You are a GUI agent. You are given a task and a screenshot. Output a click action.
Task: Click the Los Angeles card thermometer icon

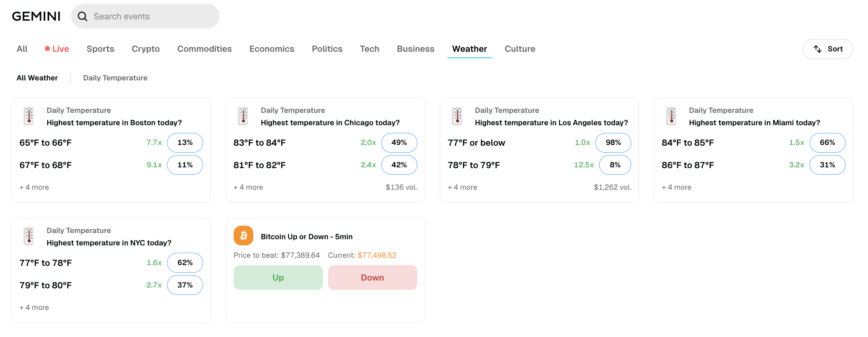pyautogui.click(x=457, y=116)
